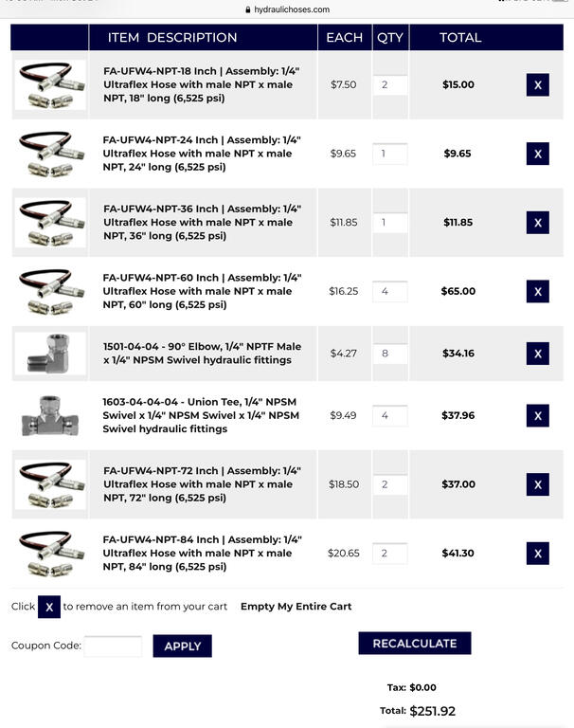The image size is (574, 728).
Task: Open FA-UFW4-NPT-60 Inch product description link
Action: tap(202, 291)
